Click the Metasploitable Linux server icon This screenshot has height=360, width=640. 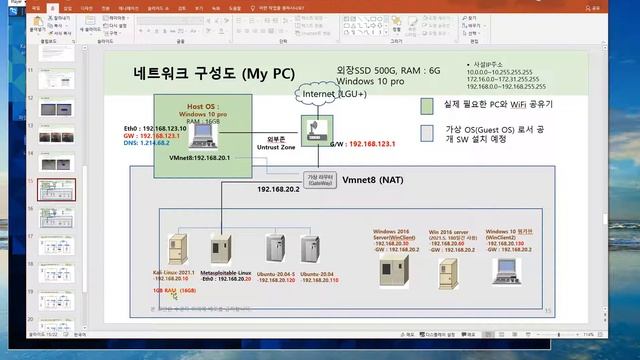pos(221,248)
